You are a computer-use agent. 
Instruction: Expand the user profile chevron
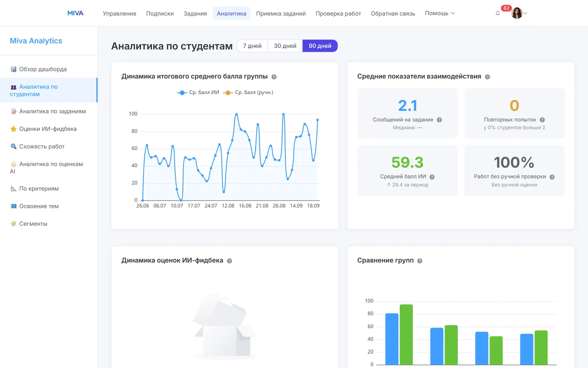point(525,13)
